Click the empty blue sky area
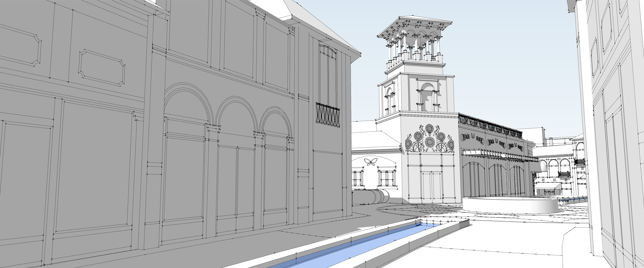 (503, 50)
